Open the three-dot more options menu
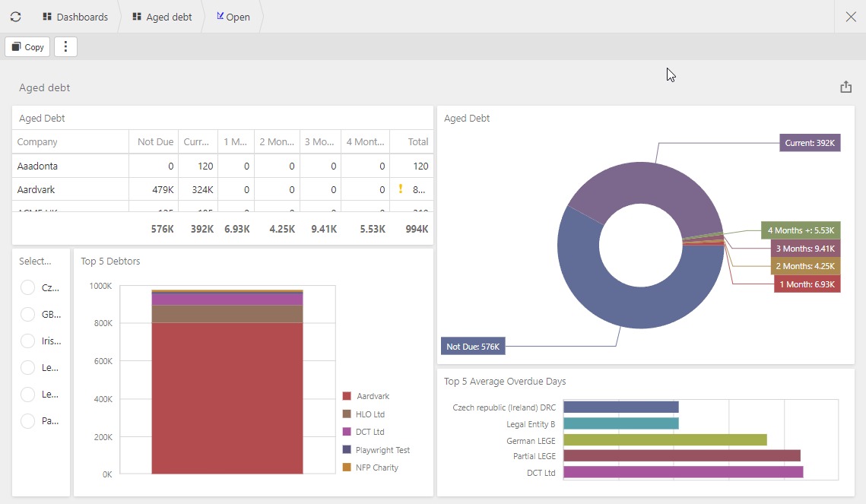This screenshot has width=866, height=504. pos(65,47)
